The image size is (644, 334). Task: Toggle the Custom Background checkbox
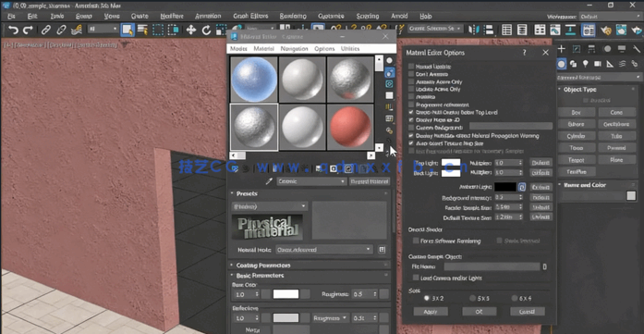411,128
